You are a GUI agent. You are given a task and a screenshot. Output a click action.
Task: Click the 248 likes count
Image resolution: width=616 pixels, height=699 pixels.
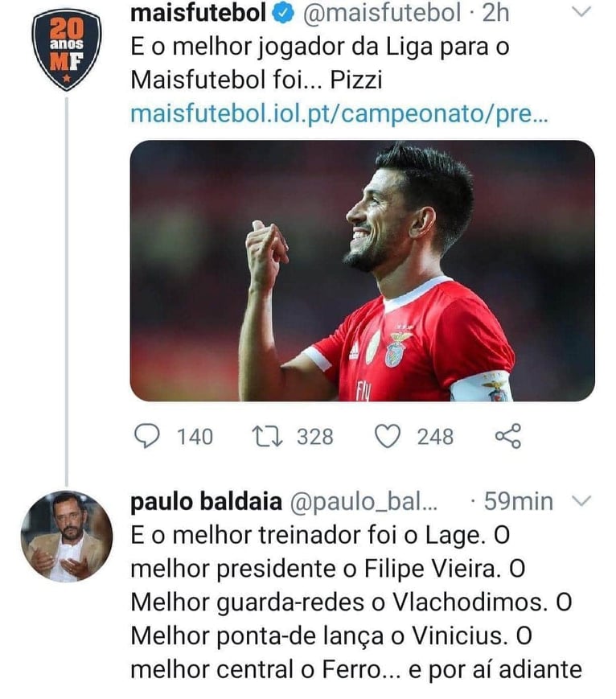coord(434,437)
